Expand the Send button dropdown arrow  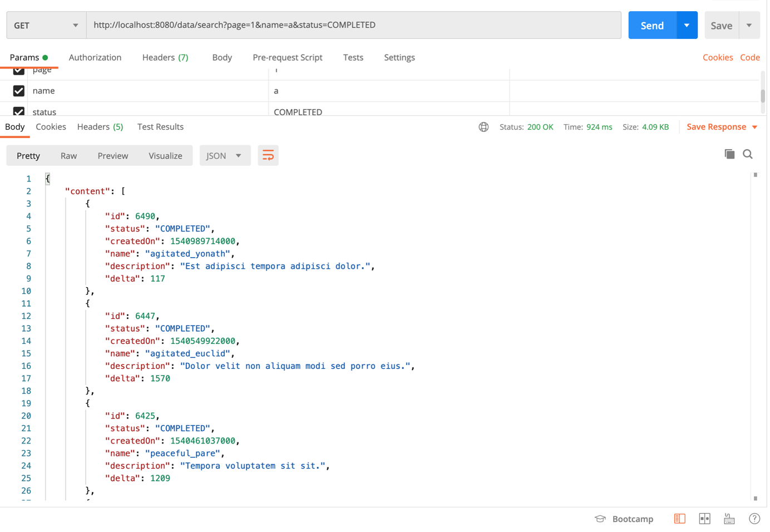coord(687,25)
